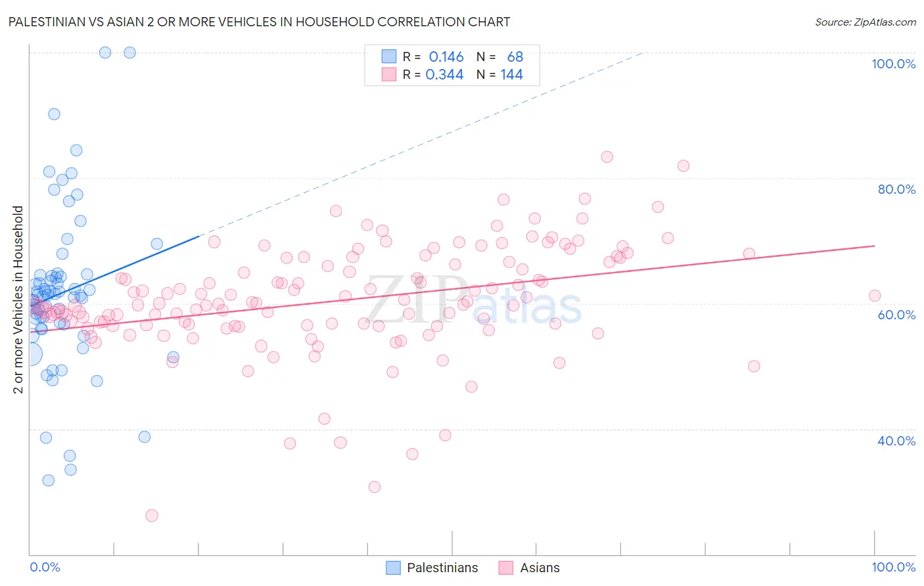
Task: Click the 80.0% y-axis label
Action: (896, 189)
